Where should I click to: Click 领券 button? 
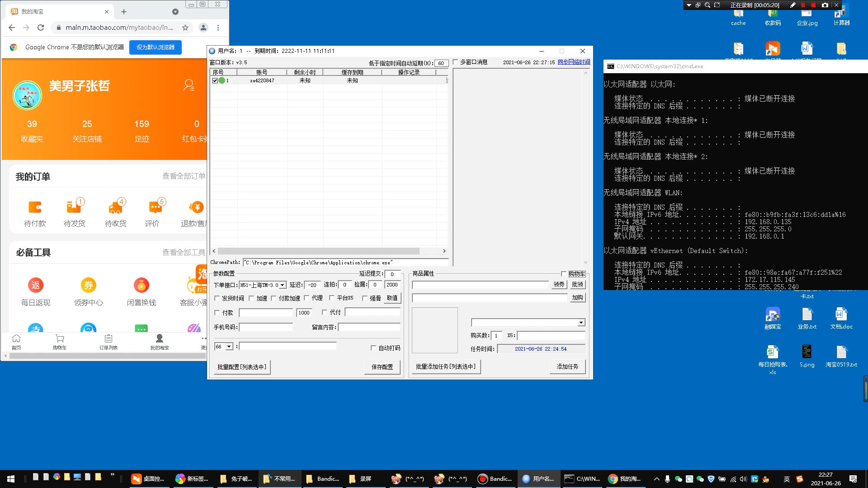point(559,285)
